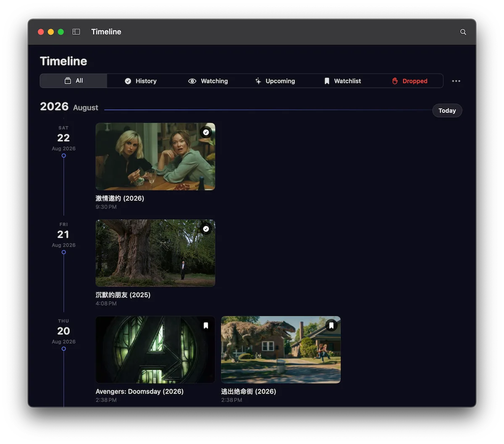The width and height of the screenshot is (504, 444).
Task: Click the Upcoming sparkle icon
Action: pyautogui.click(x=258, y=81)
